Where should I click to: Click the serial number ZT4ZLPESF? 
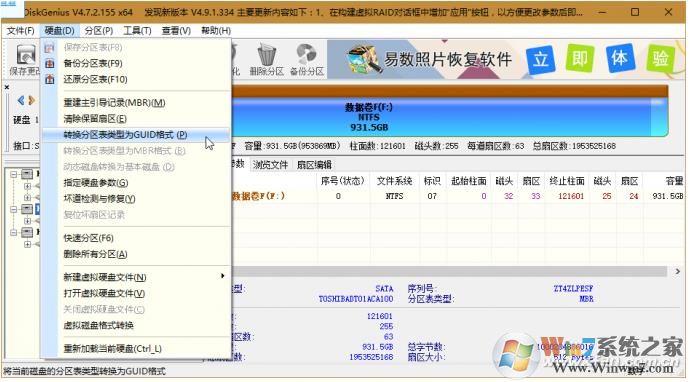click(573, 288)
